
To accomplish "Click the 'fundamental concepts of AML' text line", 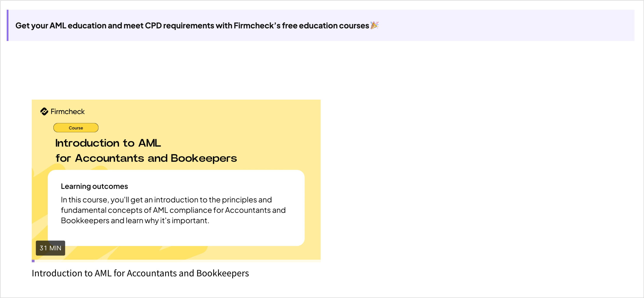I will (x=114, y=210).
